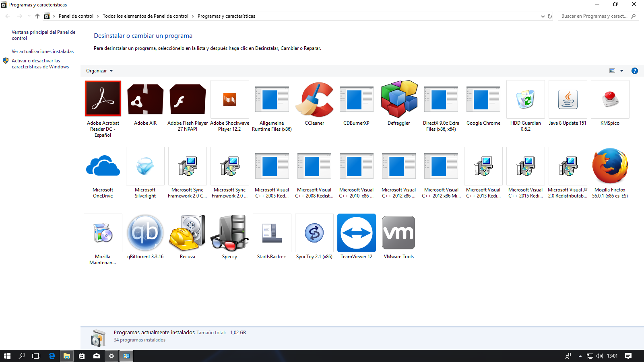Expand the view options dropdown arrow

pos(621,71)
